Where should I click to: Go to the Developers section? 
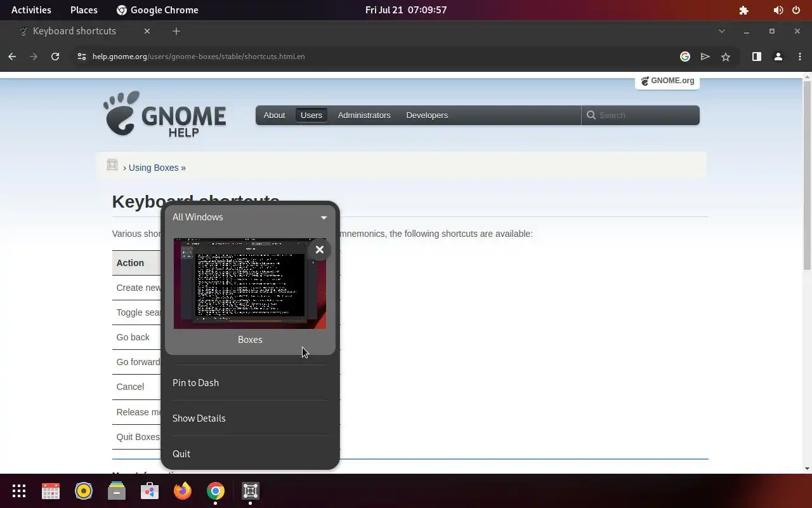[x=427, y=115]
